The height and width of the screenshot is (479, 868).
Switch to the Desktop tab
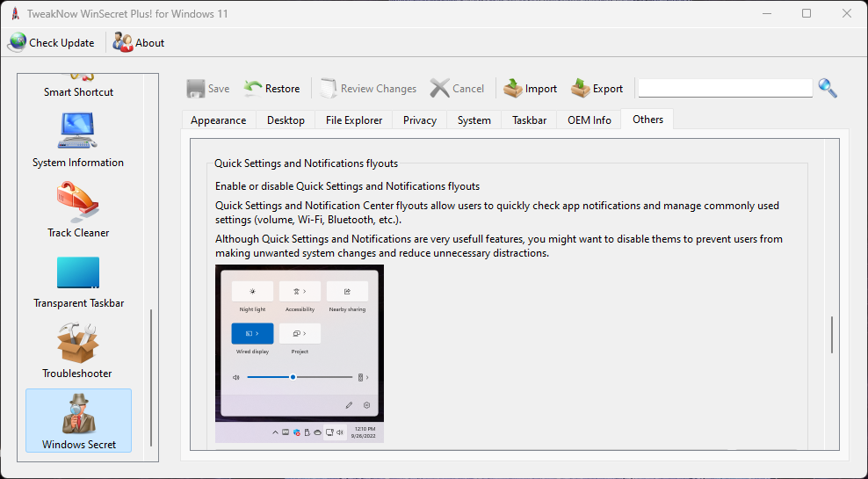point(286,120)
